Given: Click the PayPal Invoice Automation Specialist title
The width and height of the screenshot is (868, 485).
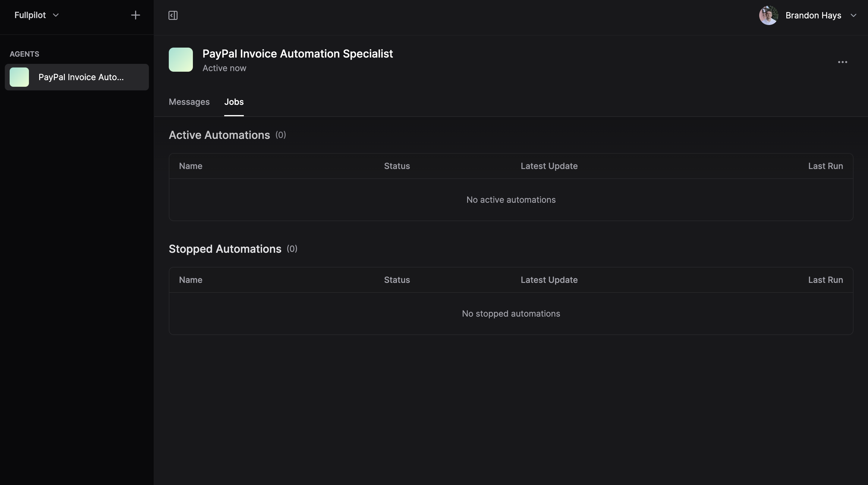Looking at the screenshot, I should click(x=297, y=54).
